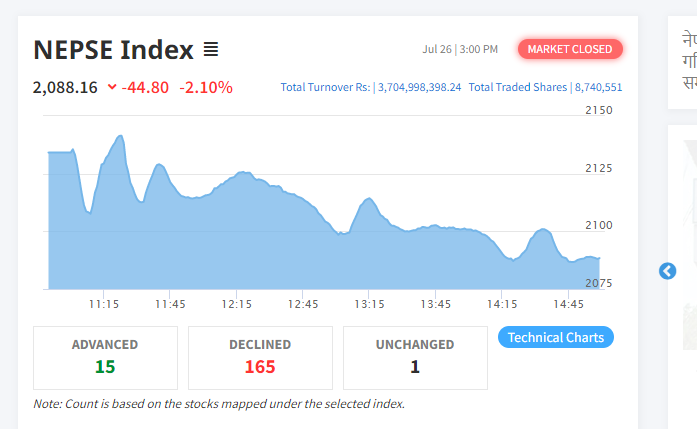The height and width of the screenshot is (429, 697).
Task: Click the chart peak near 11:15
Action: tap(120, 137)
